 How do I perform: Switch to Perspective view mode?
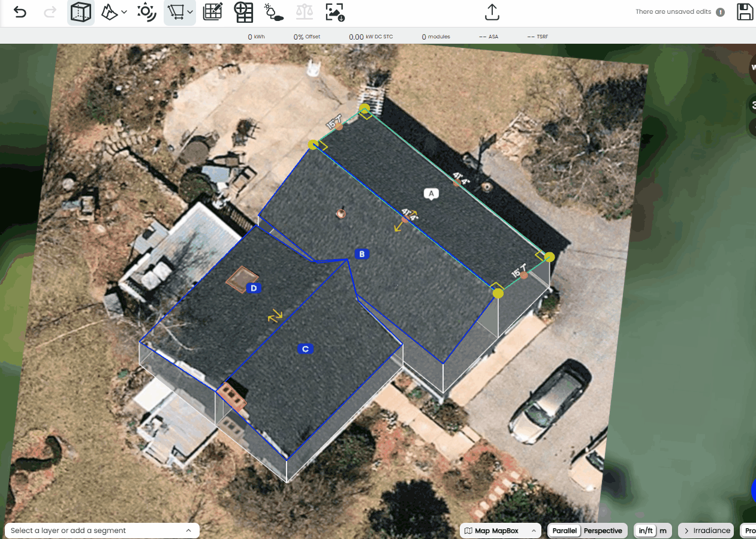click(603, 531)
